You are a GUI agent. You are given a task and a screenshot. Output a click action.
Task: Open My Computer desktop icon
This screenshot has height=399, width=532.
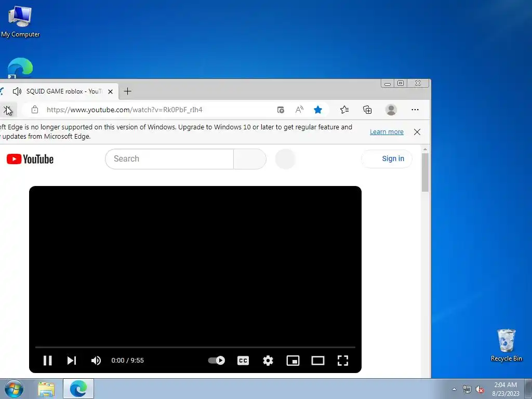[x=20, y=22]
